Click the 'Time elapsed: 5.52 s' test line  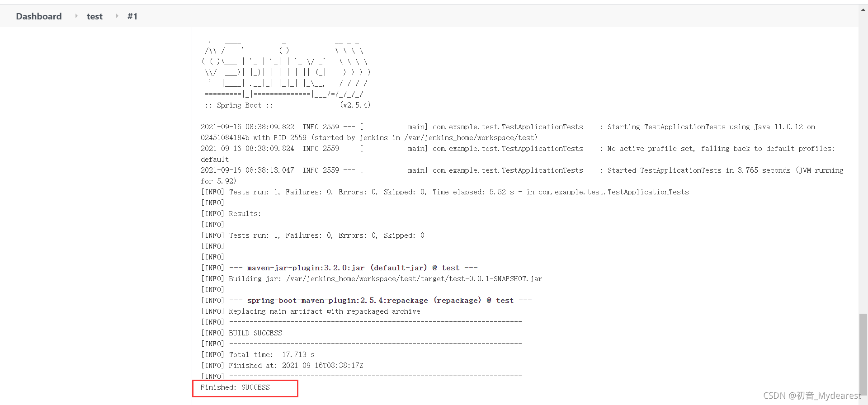tap(445, 192)
